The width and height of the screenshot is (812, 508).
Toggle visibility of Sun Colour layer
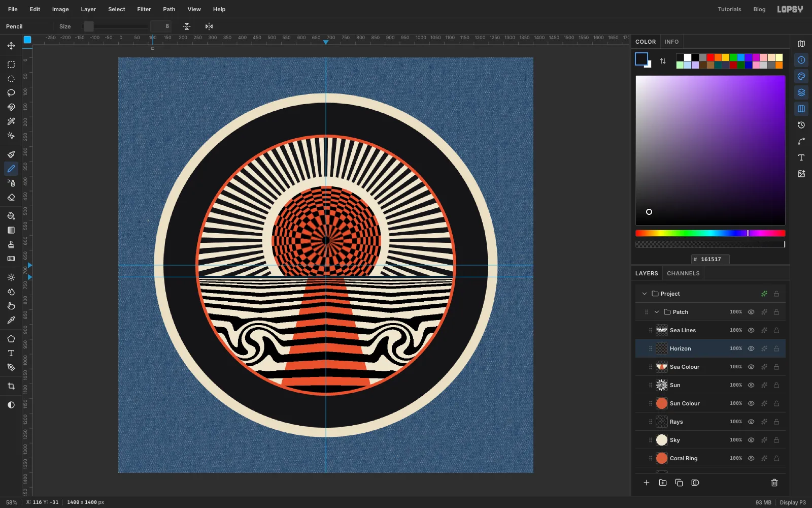pyautogui.click(x=751, y=403)
